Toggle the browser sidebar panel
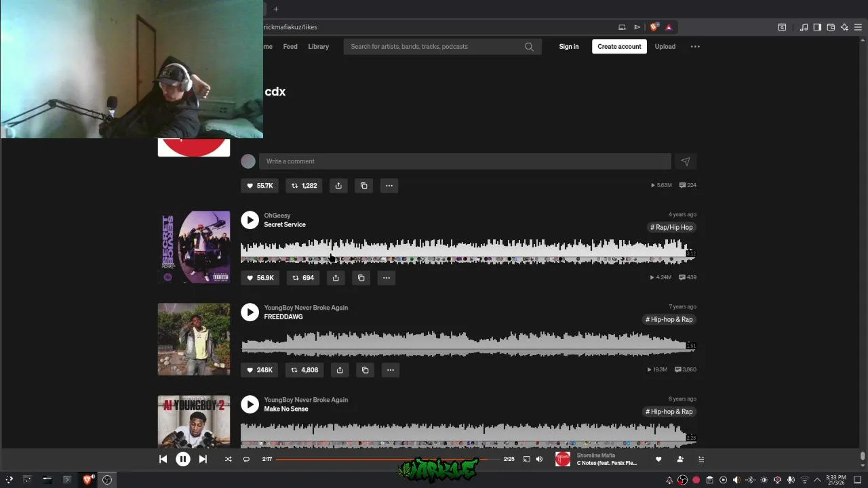The image size is (868, 488). [x=817, y=27]
